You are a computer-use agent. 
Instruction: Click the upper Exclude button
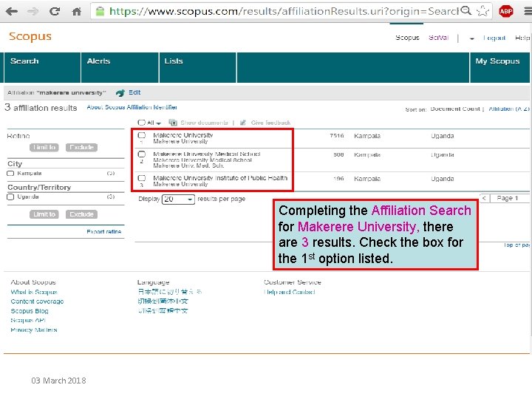click(81, 147)
